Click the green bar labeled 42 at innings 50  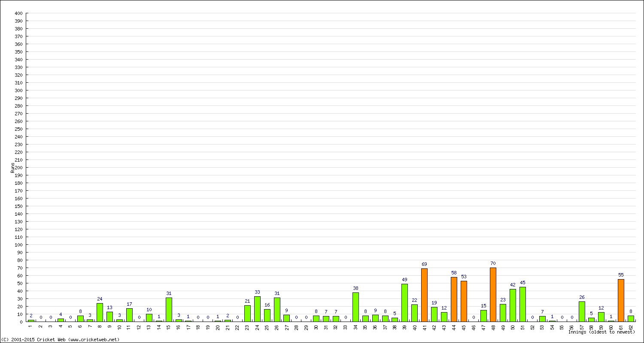point(513,305)
